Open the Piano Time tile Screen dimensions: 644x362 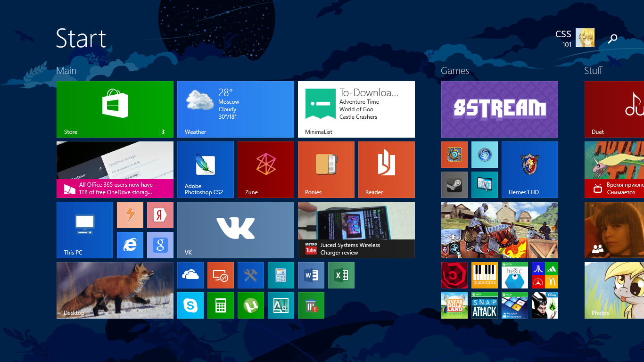pos(485,275)
